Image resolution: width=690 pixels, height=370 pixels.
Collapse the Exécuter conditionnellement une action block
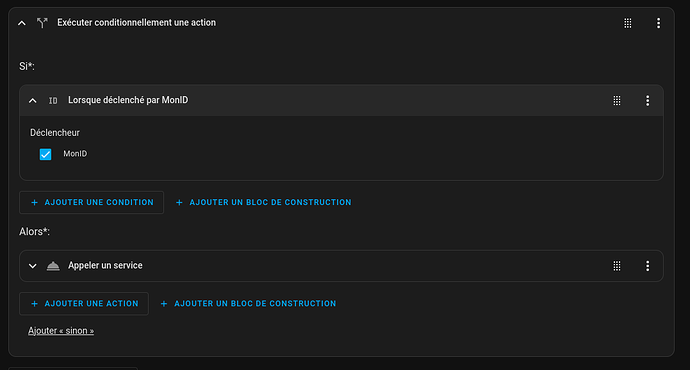coord(22,23)
